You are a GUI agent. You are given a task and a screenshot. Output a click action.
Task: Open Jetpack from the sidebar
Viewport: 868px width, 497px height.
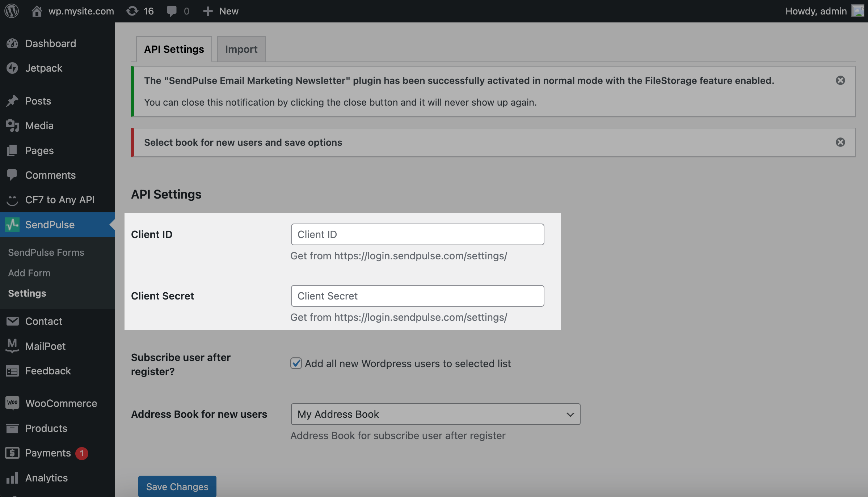point(43,68)
